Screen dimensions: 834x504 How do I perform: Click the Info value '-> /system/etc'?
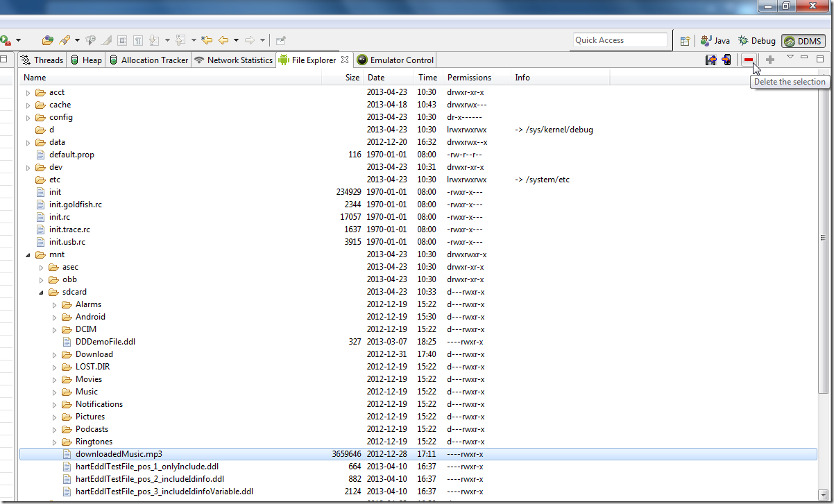pyautogui.click(x=542, y=180)
